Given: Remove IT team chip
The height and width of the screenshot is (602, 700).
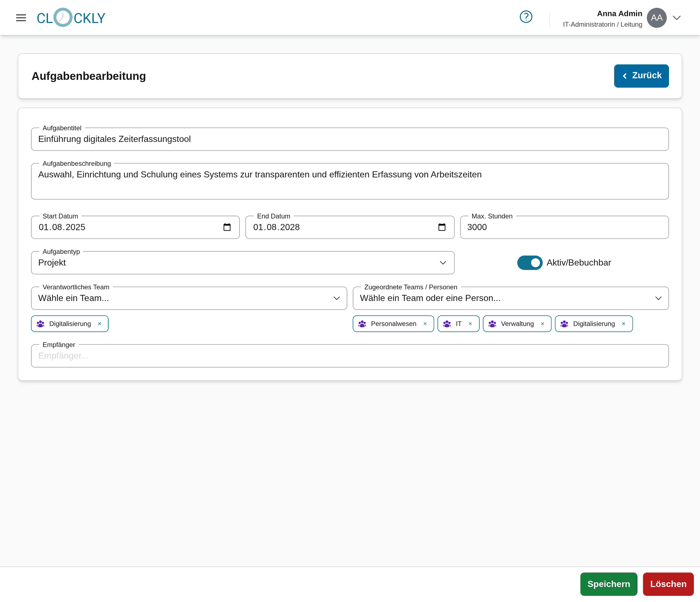Looking at the screenshot, I should click(470, 324).
